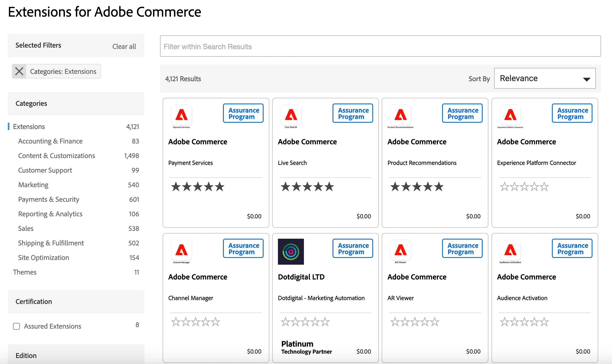Click the Platinum Technology Partner label
Image resolution: width=612 pixels, height=364 pixels.
[307, 347]
